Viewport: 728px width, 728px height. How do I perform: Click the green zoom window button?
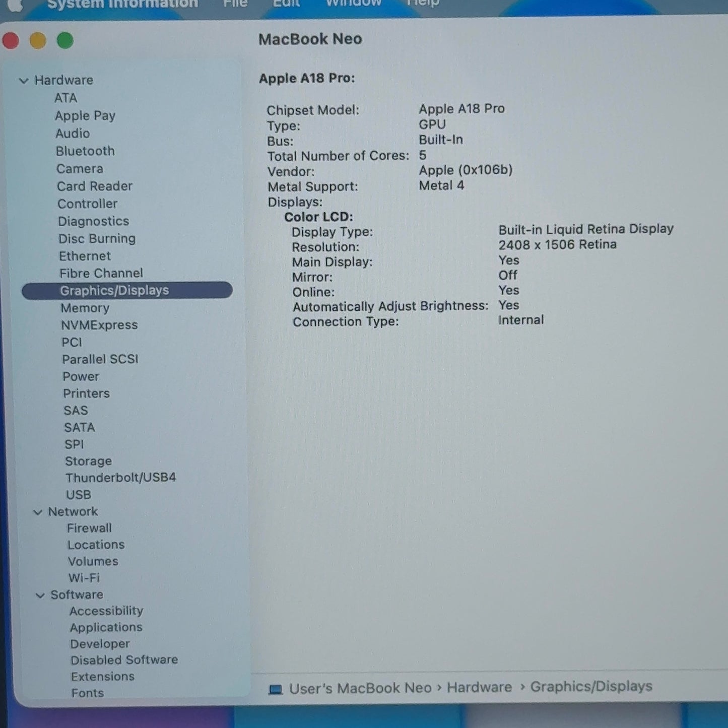coord(65,40)
